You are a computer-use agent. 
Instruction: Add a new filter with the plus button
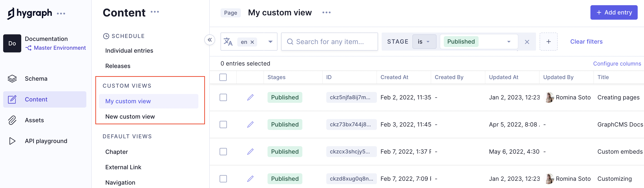pyautogui.click(x=548, y=42)
